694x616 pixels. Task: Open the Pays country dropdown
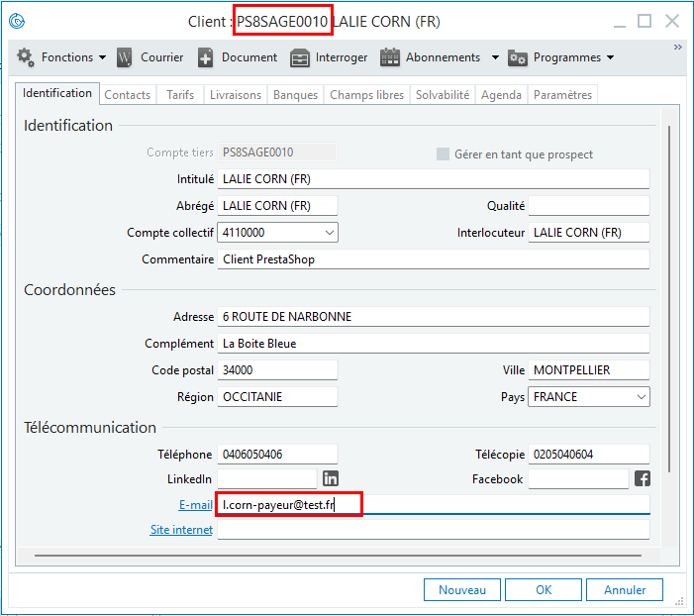[642, 397]
